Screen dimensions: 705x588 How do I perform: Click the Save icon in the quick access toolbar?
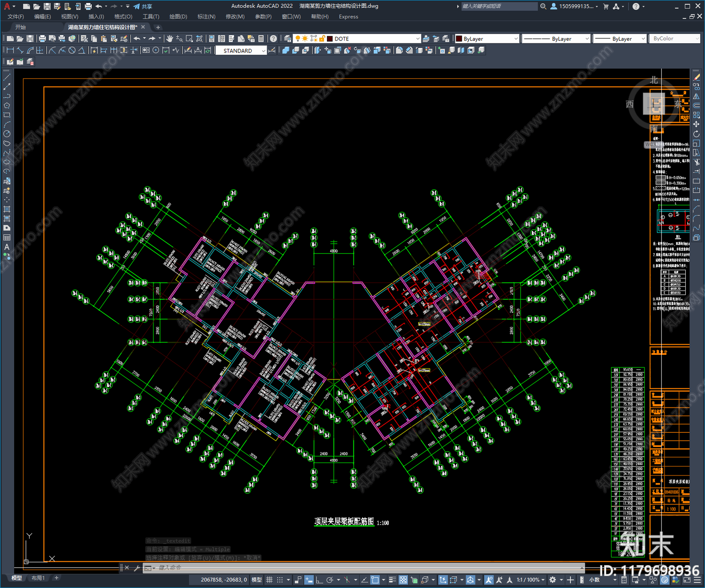[x=47, y=6]
